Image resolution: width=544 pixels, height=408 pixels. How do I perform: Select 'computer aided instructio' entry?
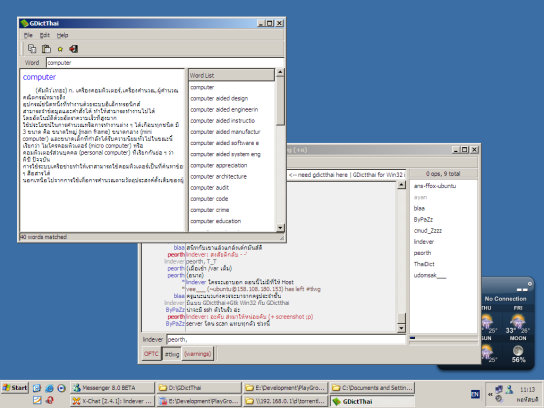[222, 121]
